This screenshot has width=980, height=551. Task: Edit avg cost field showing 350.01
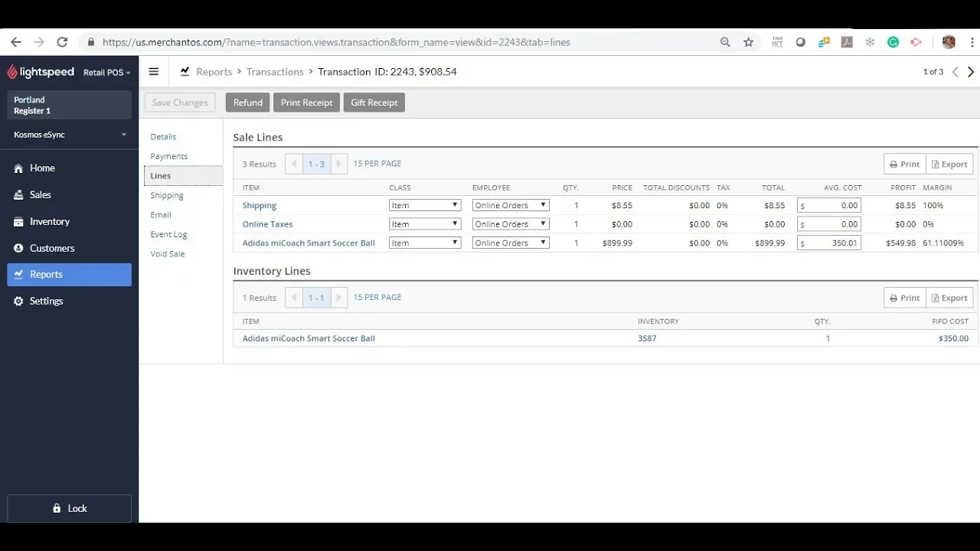click(x=829, y=243)
